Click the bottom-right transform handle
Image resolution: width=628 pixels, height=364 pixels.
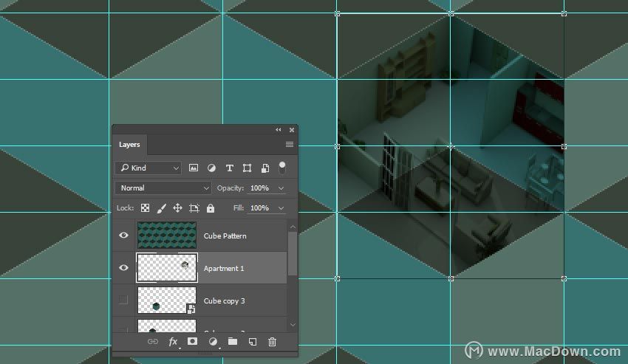coord(564,278)
